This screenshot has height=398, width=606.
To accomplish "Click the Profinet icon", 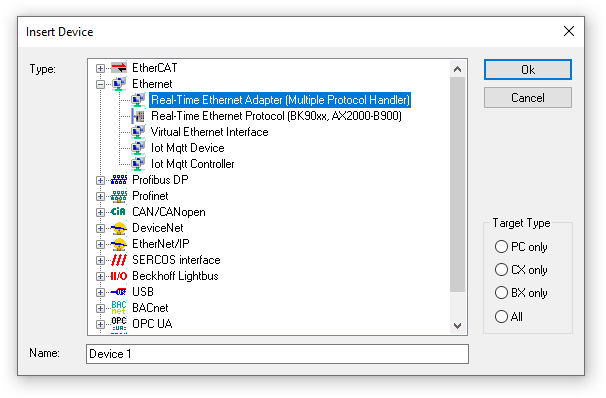I will 119,196.
